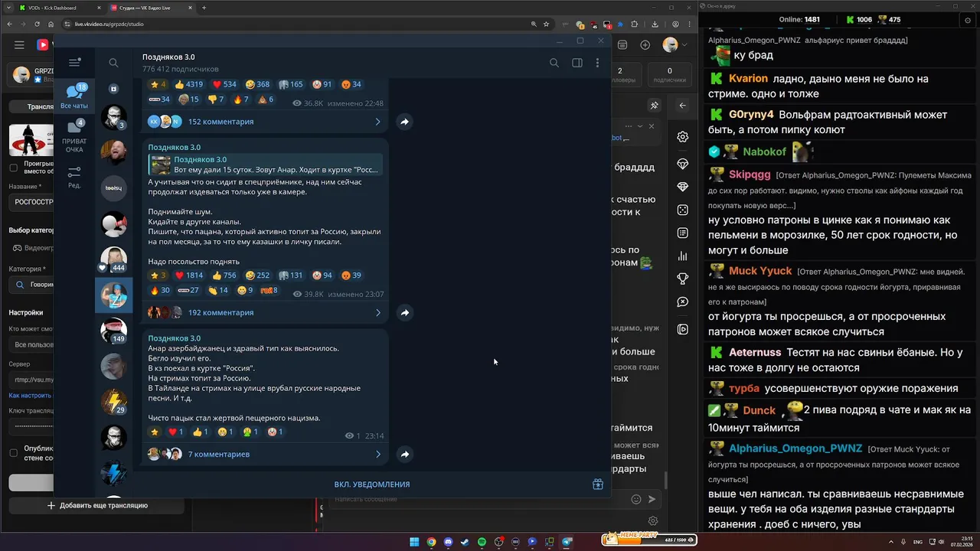The width and height of the screenshot is (980, 551).
Task: Click the back arrow in stream sidebar
Action: 682,106
